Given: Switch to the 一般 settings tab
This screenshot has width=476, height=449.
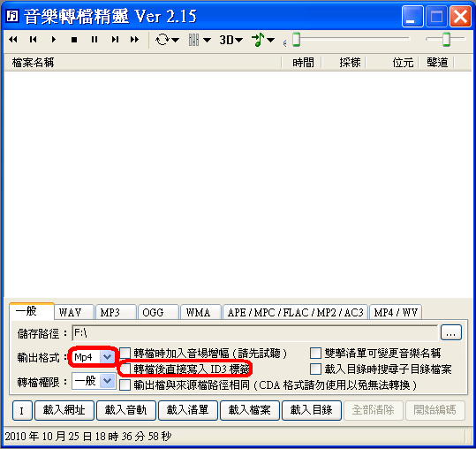Looking at the screenshot, I should pyautogui.click(x=32, y=311).
